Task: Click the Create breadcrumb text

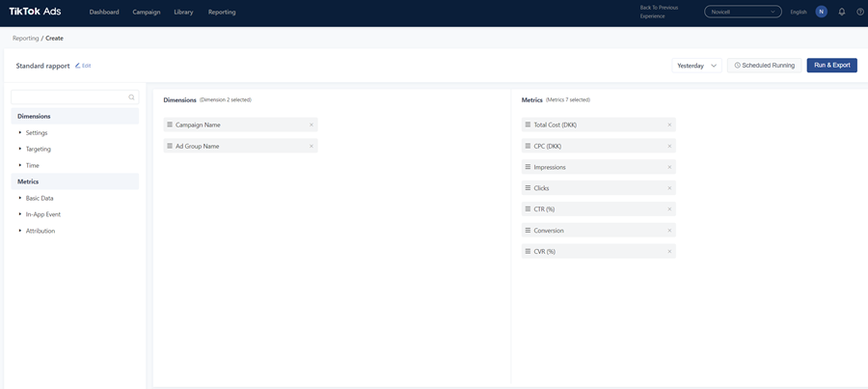Action: (54, 39)
